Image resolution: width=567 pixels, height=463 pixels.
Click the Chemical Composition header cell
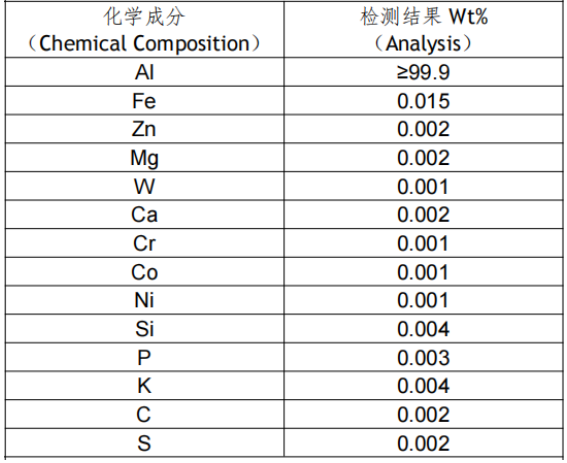(145, 29)
